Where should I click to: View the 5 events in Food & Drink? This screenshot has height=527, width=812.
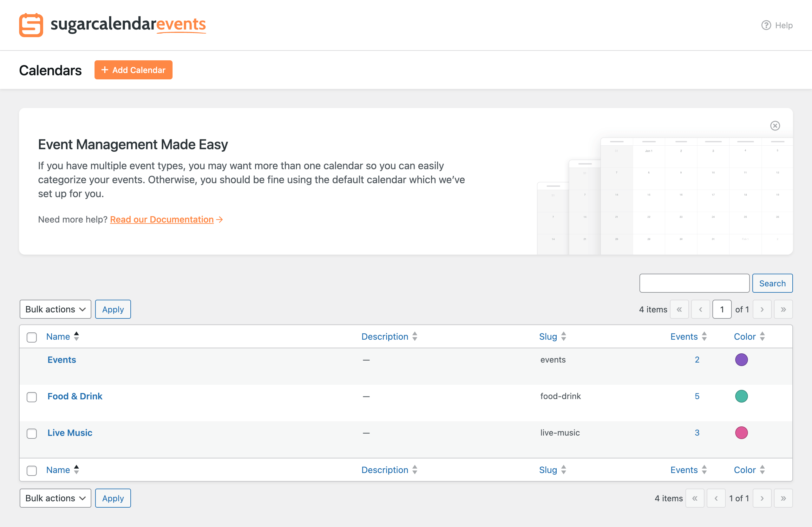697,396
